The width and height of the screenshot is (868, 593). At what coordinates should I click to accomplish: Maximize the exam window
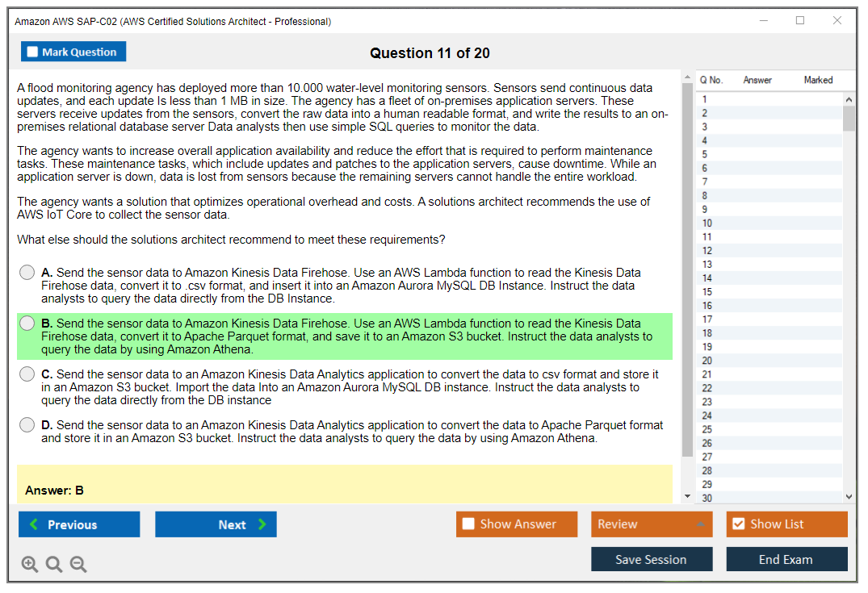(800, 21)
